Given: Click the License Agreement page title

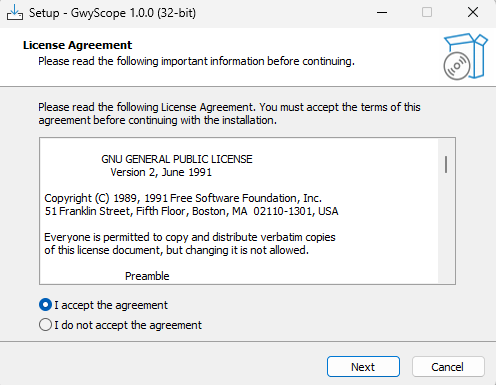Looking at the screenshot, I should [77, 45].
